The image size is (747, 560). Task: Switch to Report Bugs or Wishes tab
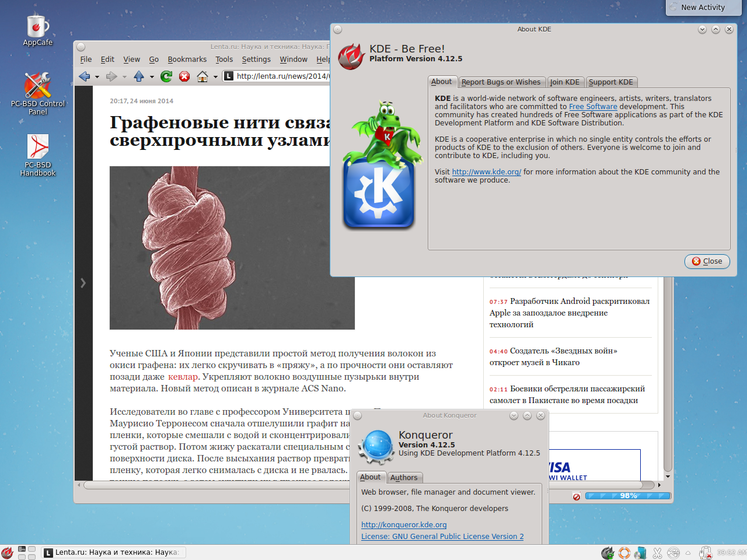click(501, 82)
